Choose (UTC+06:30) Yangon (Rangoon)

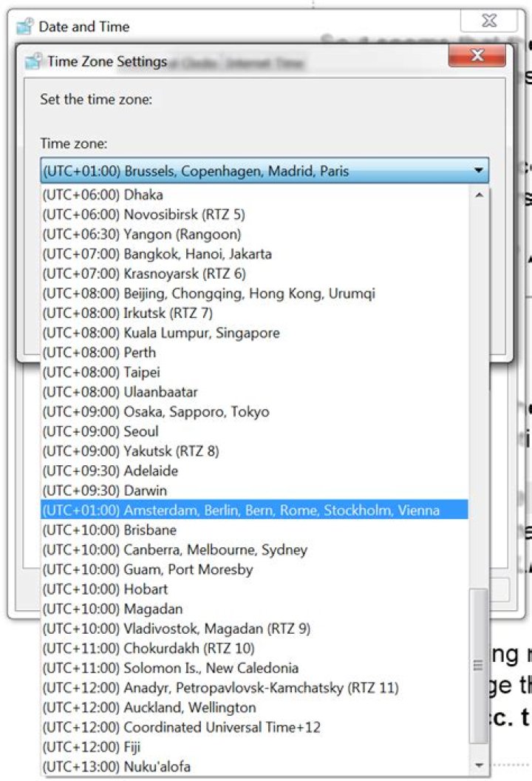[254, 234]
